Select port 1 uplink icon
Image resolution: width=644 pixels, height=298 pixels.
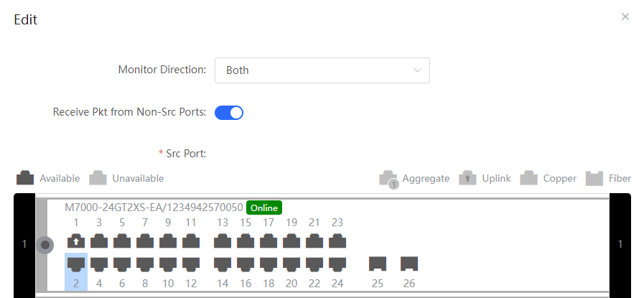tap(76, 241)
